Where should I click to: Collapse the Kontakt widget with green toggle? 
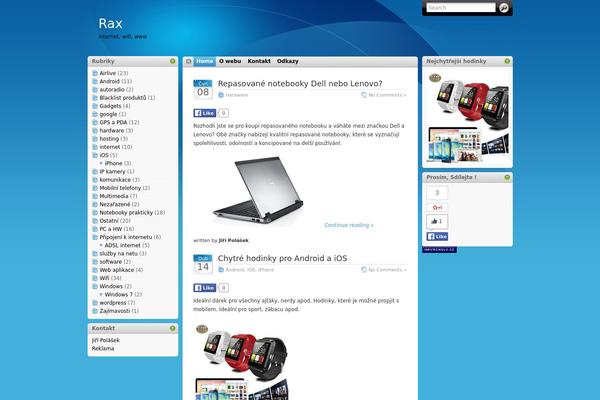[x=173, y=328]
